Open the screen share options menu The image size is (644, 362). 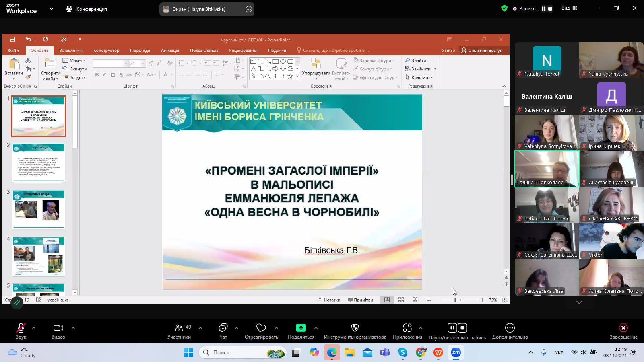pos(249,9)
